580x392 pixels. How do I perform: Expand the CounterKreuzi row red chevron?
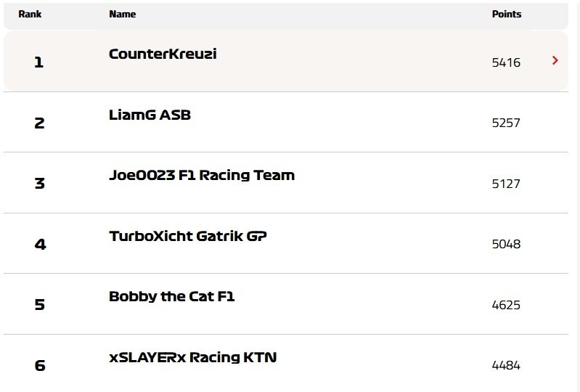coord(555,61)
